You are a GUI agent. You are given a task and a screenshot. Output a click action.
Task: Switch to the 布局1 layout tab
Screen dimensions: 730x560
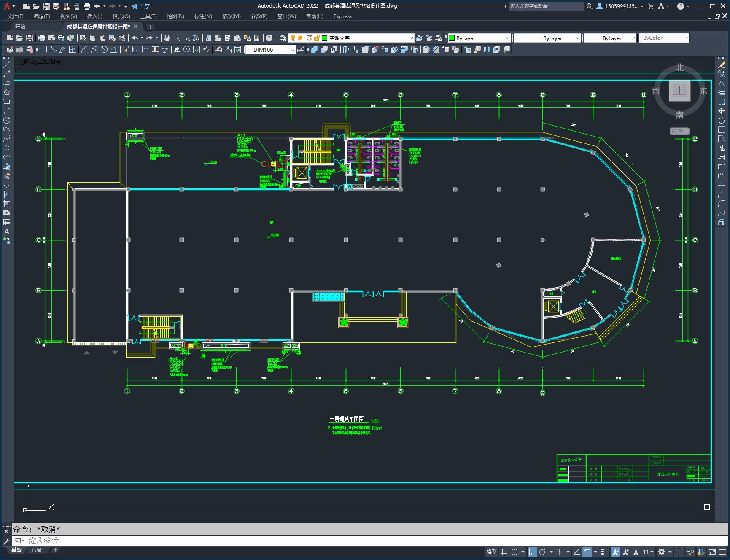(x=38, y=550)
